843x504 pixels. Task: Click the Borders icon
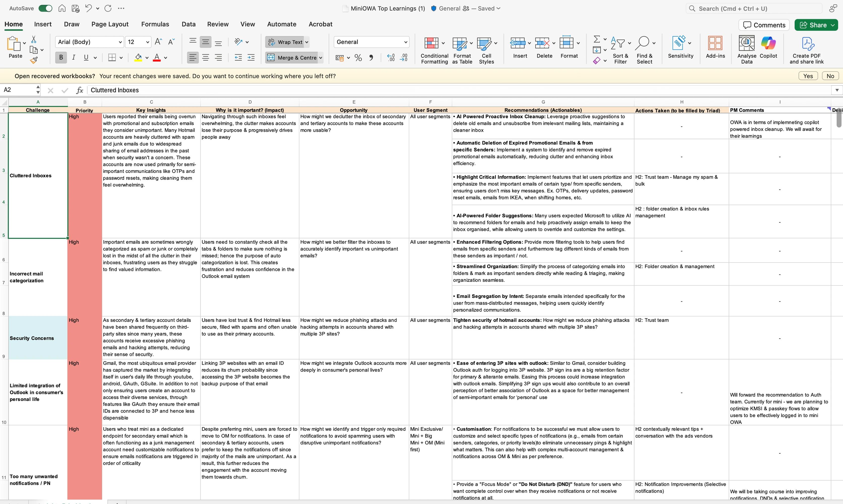[x=112, y=57]
